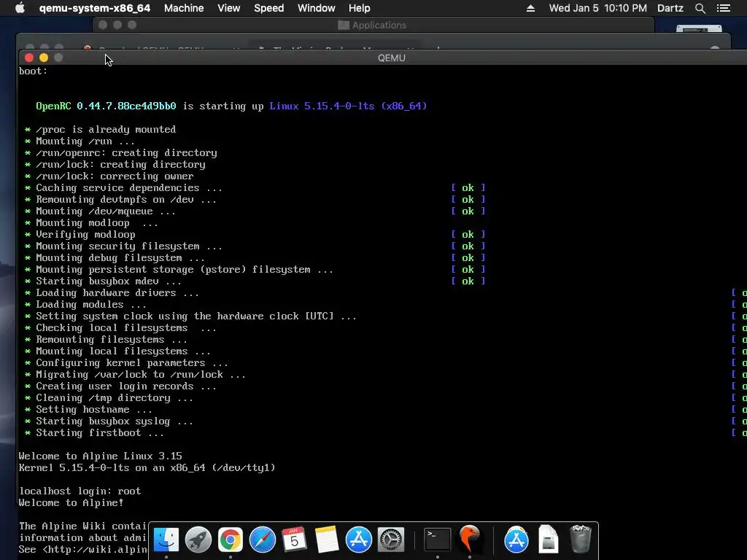Open the View menu

point(228,8)
